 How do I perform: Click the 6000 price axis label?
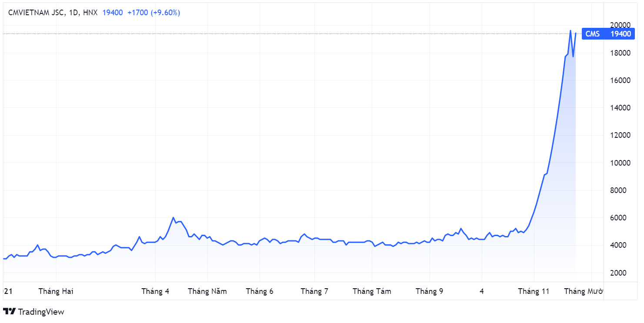click(621, 218)
